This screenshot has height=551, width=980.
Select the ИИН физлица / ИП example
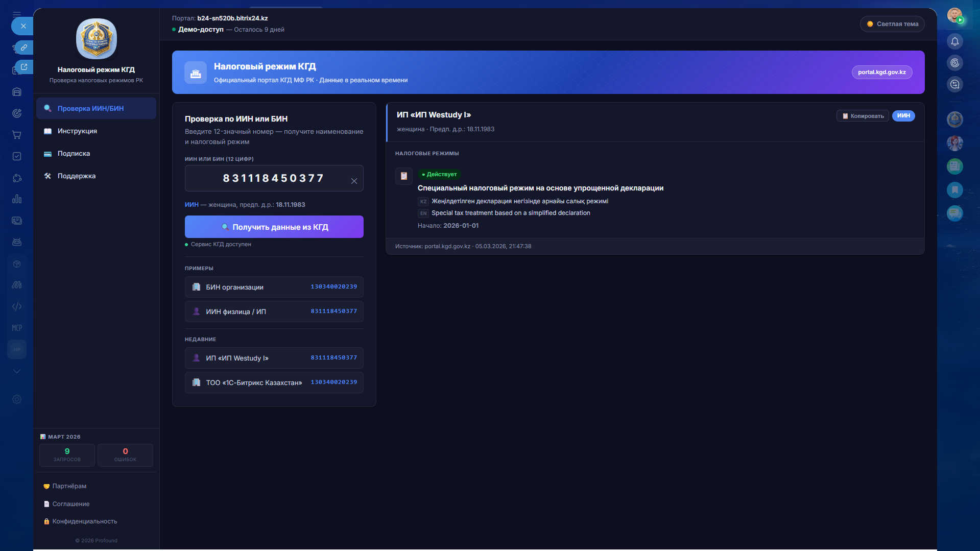pos(274,312)
